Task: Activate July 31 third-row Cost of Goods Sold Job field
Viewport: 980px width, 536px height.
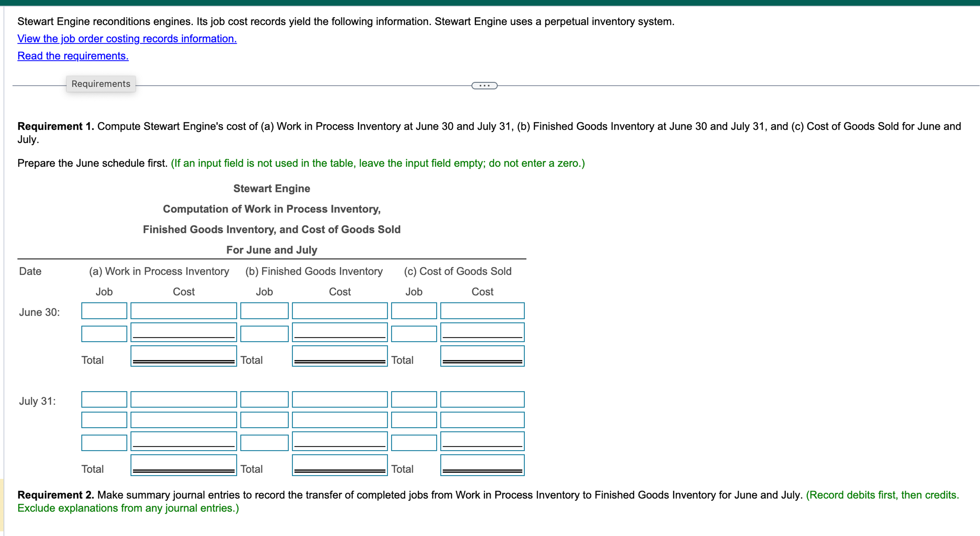Action: [x=414, y=443]
